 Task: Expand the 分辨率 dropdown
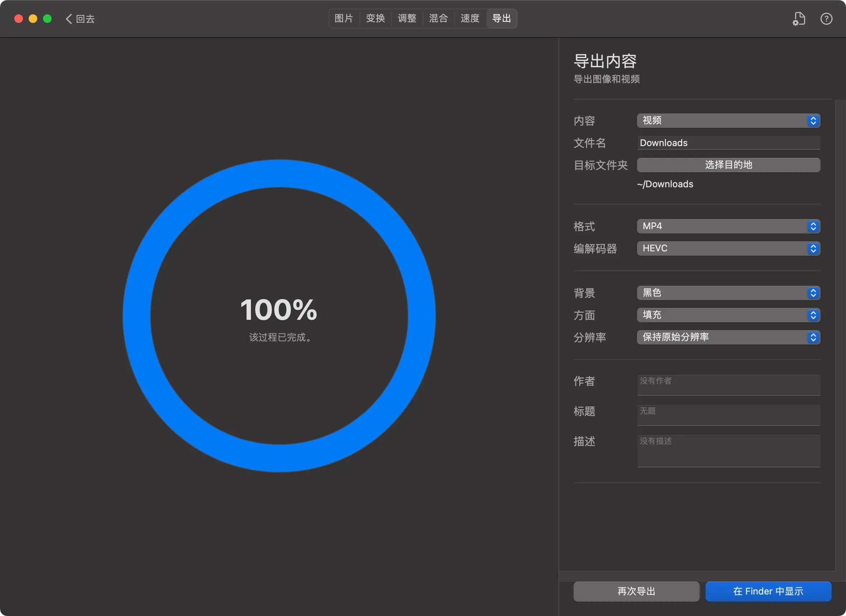[x=728, y=337]
